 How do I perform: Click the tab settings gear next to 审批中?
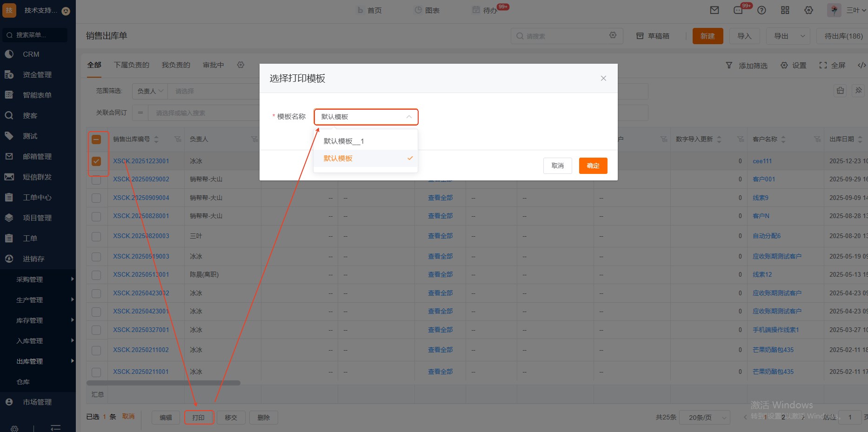[x=240, y=65]
